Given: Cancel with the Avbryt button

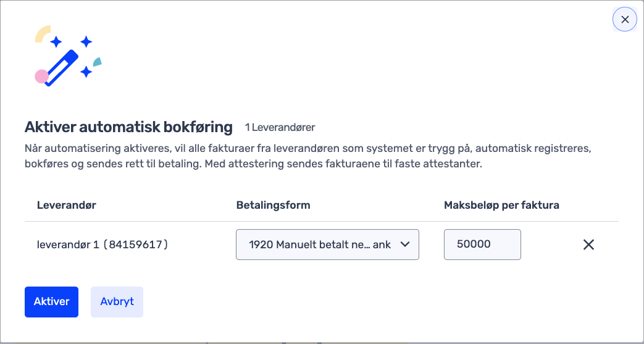Looking at the screenshot, I should click(117, 302).
